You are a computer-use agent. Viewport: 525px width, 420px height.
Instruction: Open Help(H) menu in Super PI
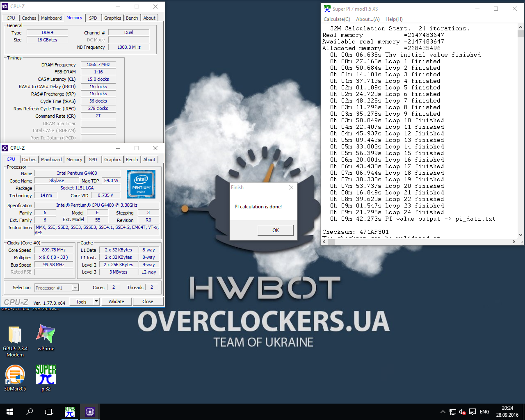pyautogui.click(x=394, y=19)
